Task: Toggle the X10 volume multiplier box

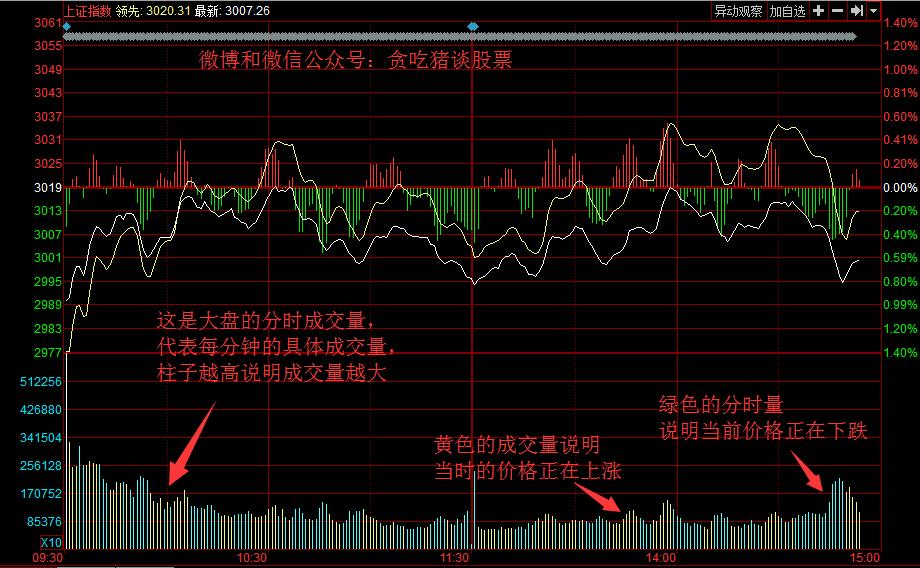Action: [51, 542]
